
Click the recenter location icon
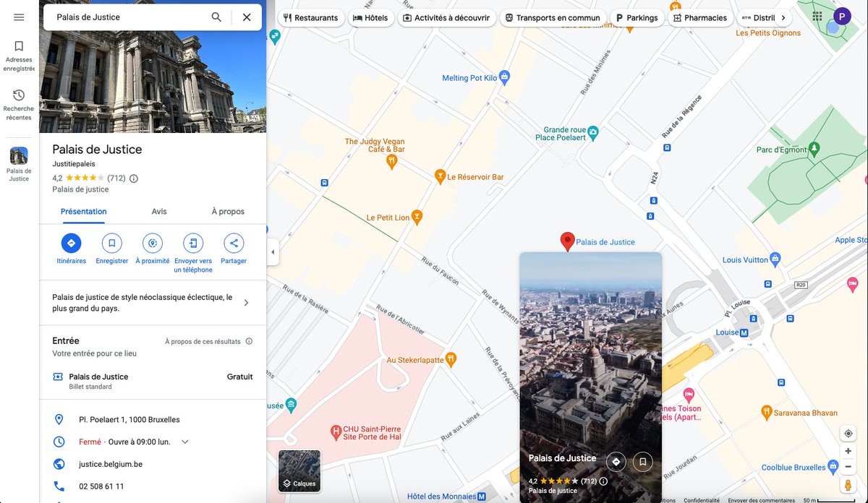(x=847, y=432)
